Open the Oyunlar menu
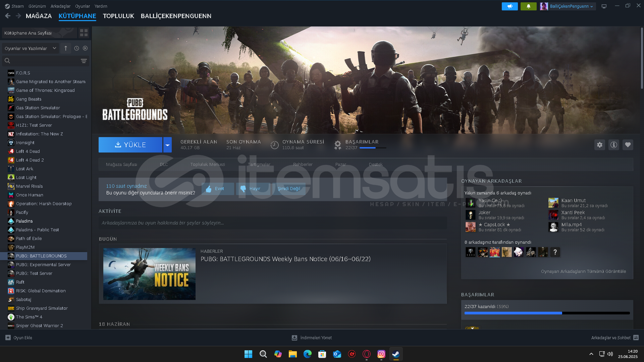Image resolution: width=644 pixels, height=362 pixels. [x=83, y=6]
